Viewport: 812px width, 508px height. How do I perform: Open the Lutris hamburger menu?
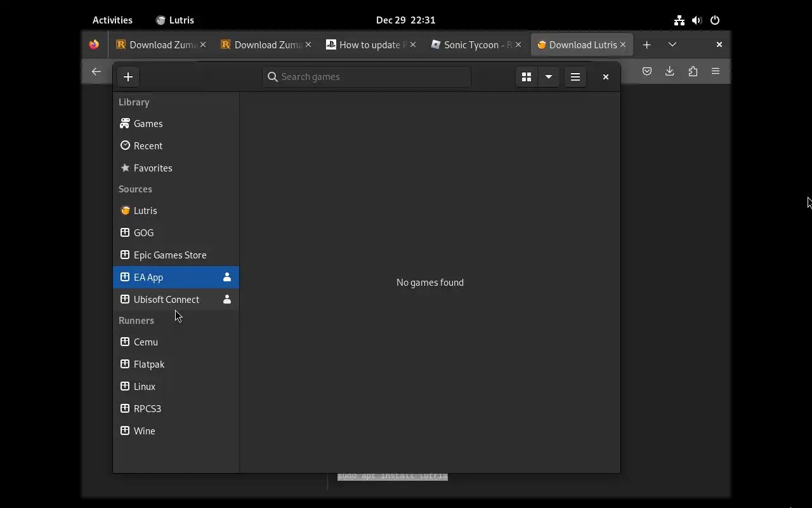tap(575, 77)
